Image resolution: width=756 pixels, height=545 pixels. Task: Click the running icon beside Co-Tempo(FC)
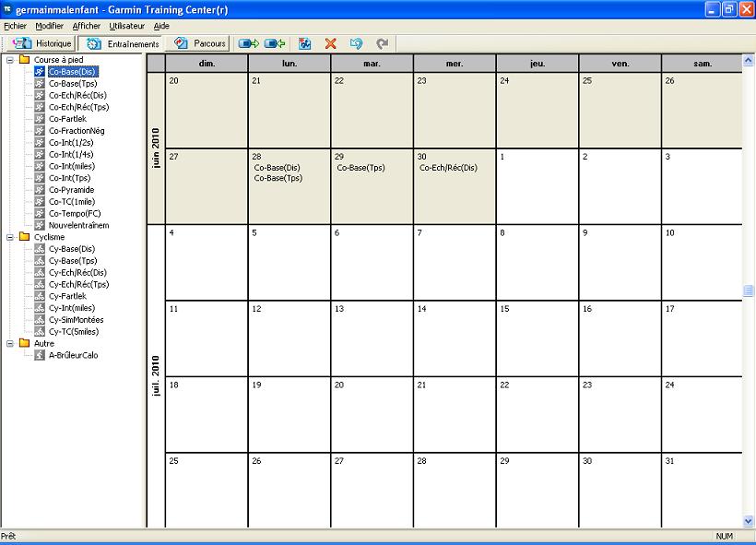click(40, 213)
